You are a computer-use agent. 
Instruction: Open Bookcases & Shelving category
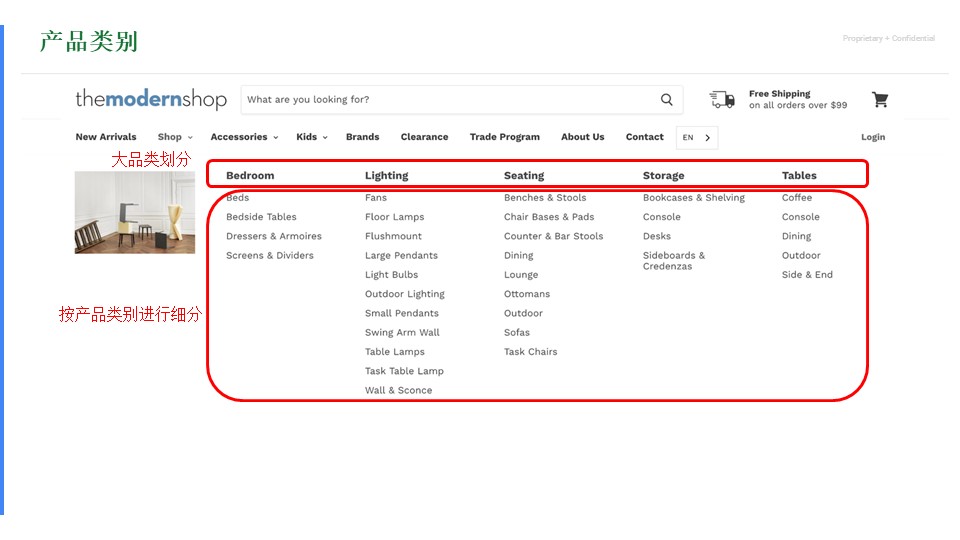pyautogui.click(x=693, y=198)
